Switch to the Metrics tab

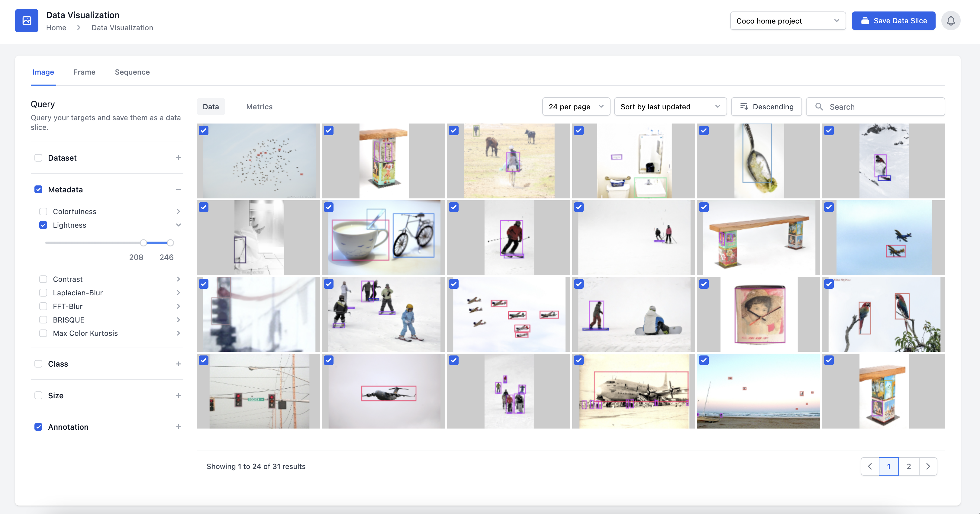[259, 107]
